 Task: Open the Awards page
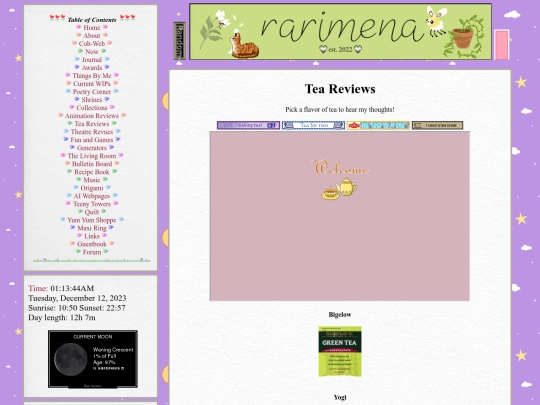pos(92,68)
